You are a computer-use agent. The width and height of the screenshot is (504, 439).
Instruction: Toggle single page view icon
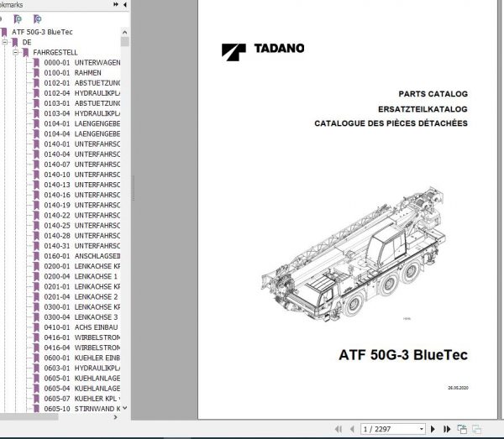point(462,429)
